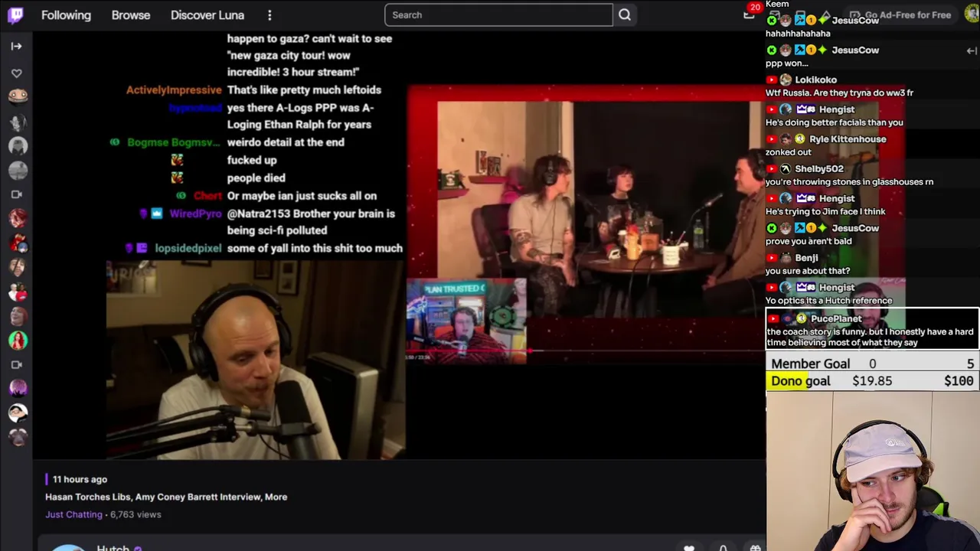Open the inbox with 20 badge
The height and width of the screenshot is (551, 980).
[750, 13]
